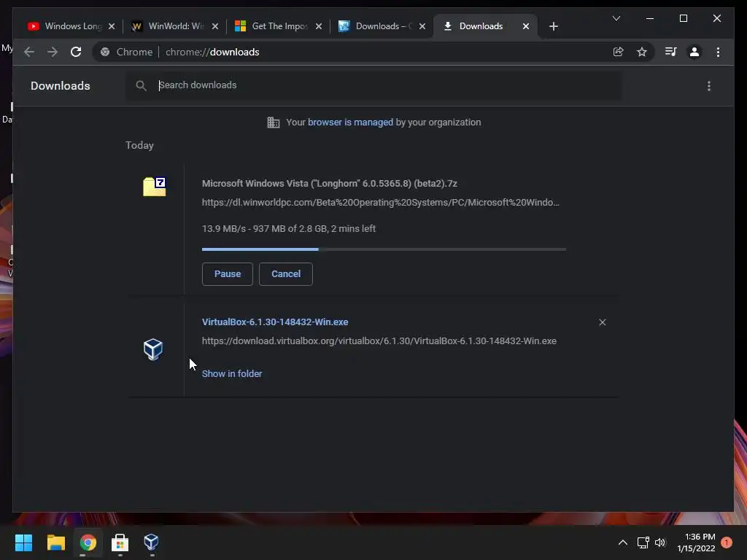Click the forward navigation arrow
Image resolution: width=747 pixels, height=560 pixels.
coord(53,52)
